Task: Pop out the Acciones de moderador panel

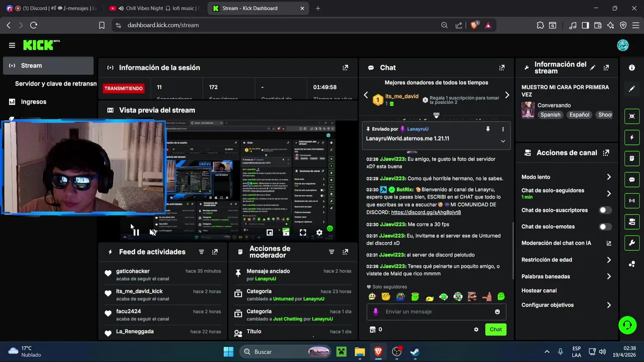Action: 345,252
